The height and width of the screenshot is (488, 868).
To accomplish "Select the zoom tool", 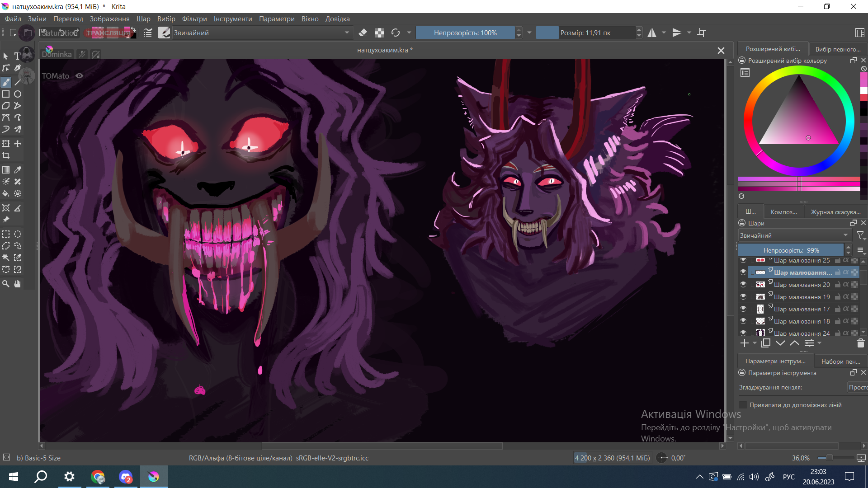I will [6, 284].
